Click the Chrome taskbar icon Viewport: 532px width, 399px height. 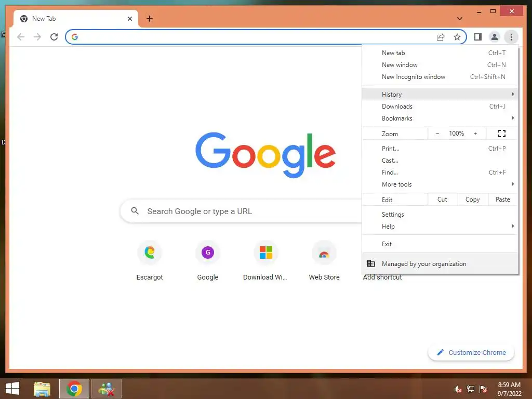click(x=74, y=389)
